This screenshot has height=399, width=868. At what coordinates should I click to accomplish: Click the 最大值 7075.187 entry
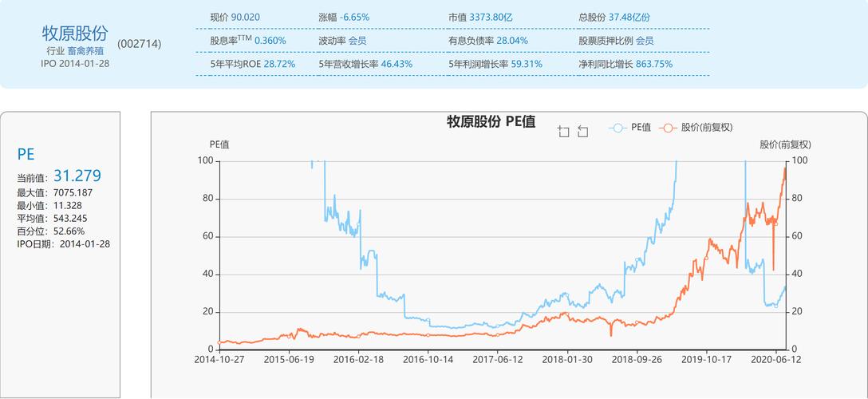(x=55, y=193)
